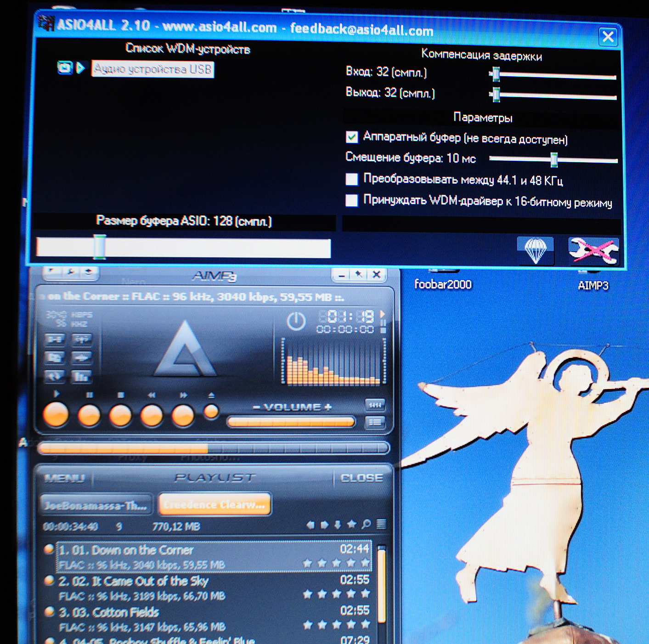Open the playlist MENU

65,478
